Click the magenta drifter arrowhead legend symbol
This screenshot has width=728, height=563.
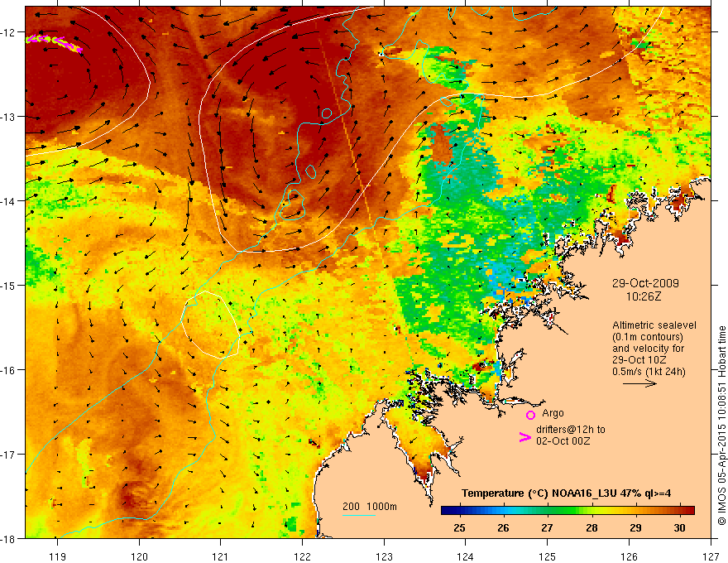click(x=525, y=437)
